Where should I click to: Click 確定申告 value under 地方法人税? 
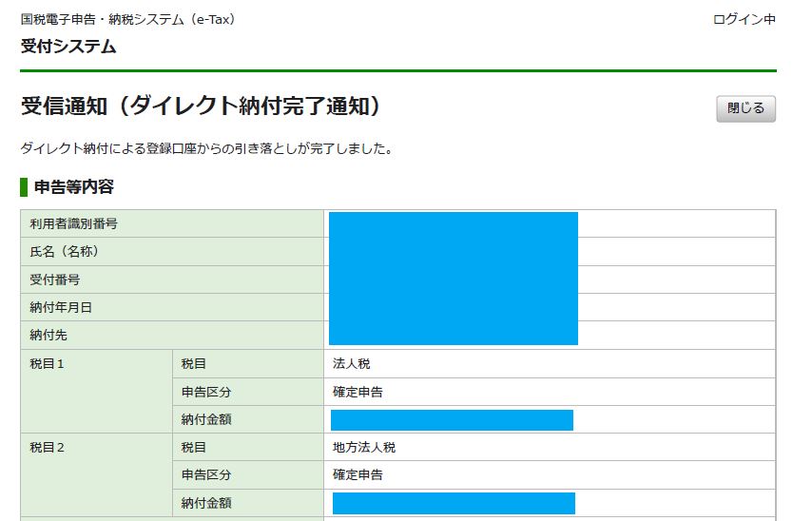click(358, 474)
